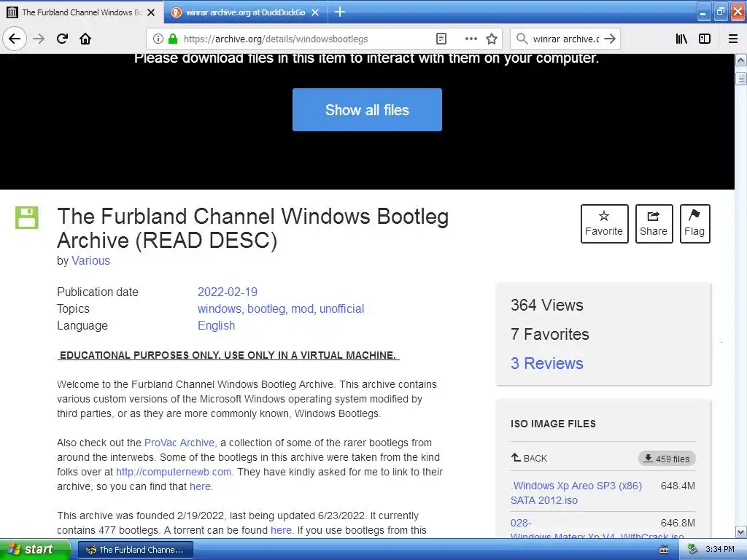Click the vertical scrollbar thumb
The height and width of the screenshot is (560, 747).
point(741,79)
